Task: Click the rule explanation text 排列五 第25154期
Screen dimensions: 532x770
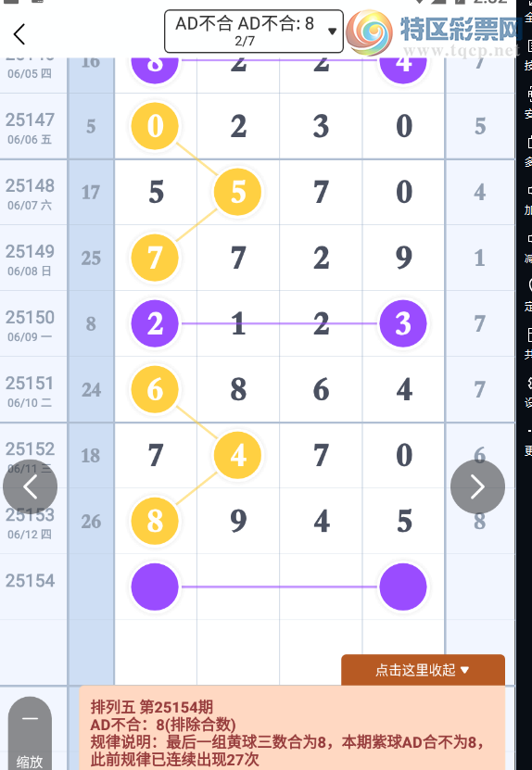Action: tap(152, 707)
